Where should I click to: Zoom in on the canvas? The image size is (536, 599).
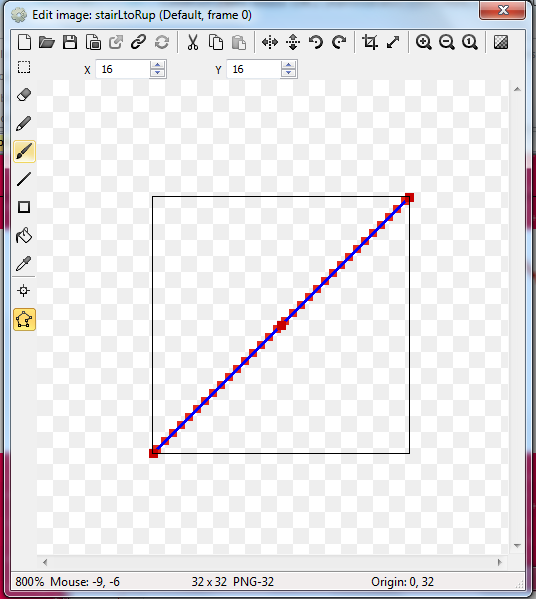point(424,42)
